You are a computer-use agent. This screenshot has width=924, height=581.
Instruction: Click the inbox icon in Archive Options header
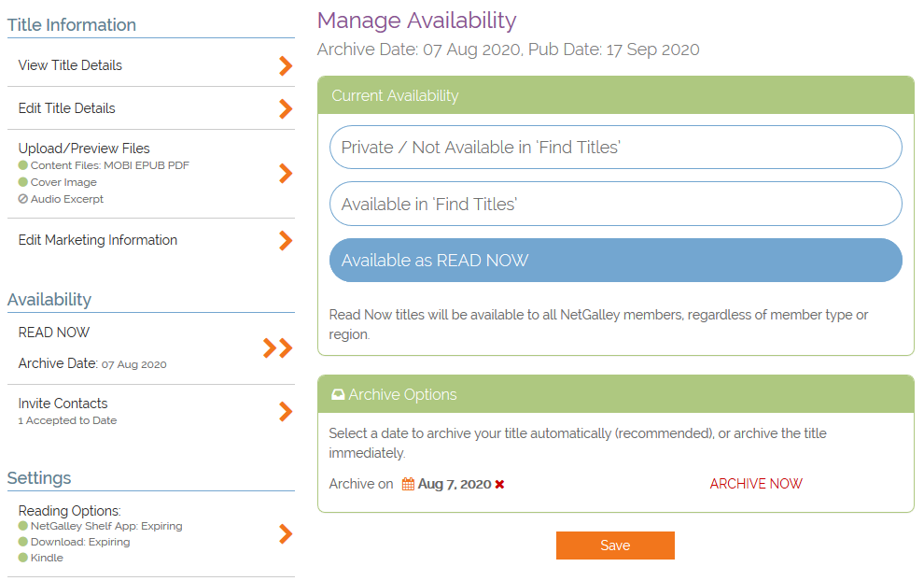point(338,395)
